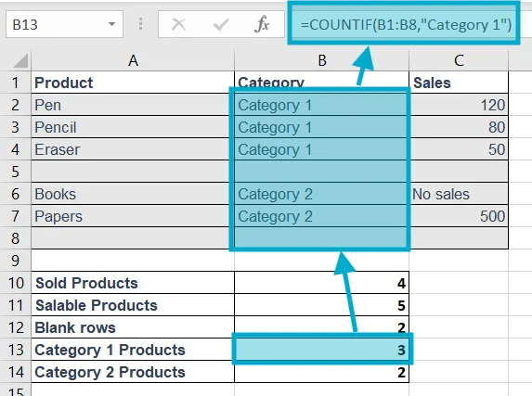Screen dimensions: 532x396
Task: Click Category 1 cell in Pen row
Action: pyautogui.click(x=321, y=105)
